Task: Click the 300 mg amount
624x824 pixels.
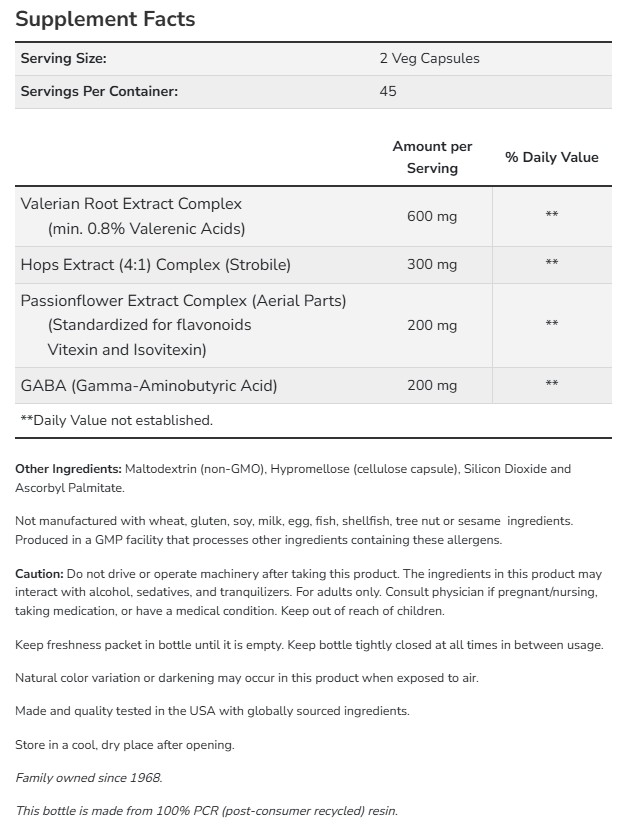Action: coord(432,265)
